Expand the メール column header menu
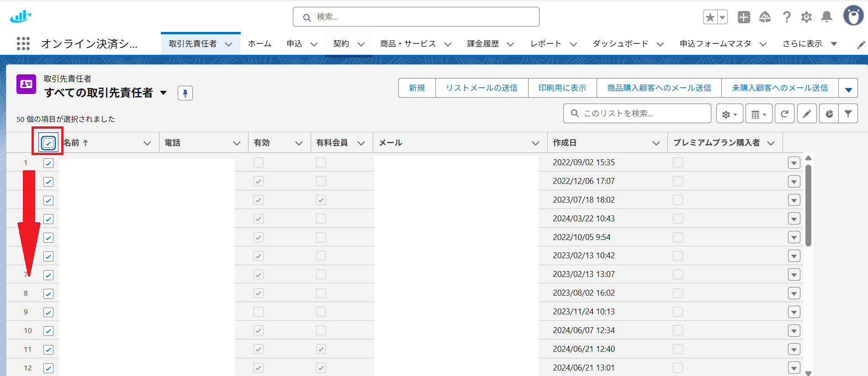 coord(535,143)
